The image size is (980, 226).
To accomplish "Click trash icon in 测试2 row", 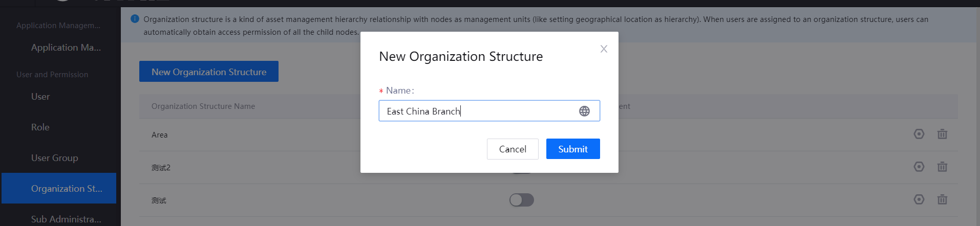I will [x=942, y=167].
